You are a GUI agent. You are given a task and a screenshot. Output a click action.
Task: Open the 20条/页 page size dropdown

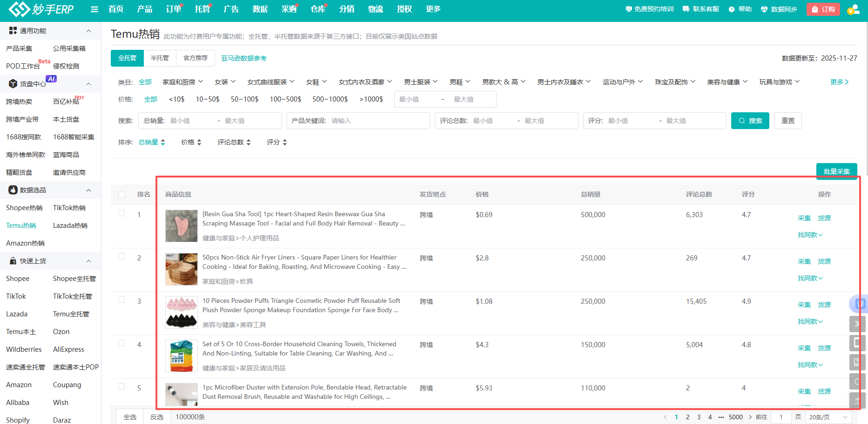point(829,417)
